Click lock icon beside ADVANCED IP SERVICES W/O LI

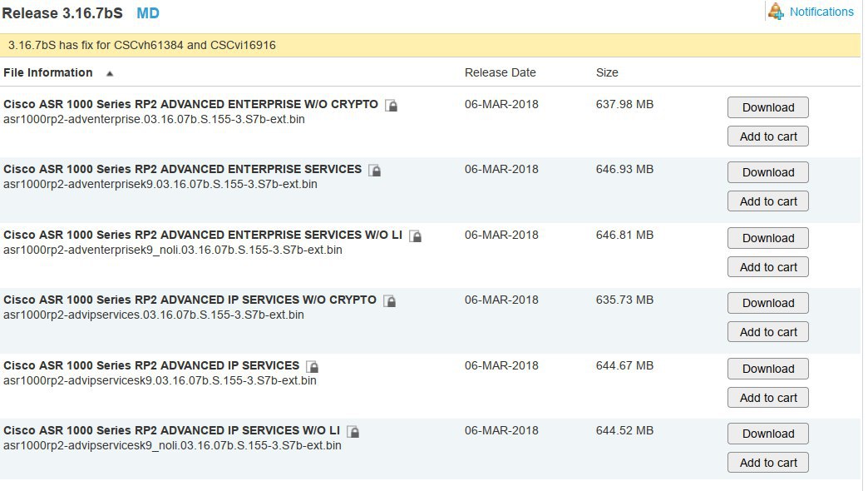click(353, 431)
